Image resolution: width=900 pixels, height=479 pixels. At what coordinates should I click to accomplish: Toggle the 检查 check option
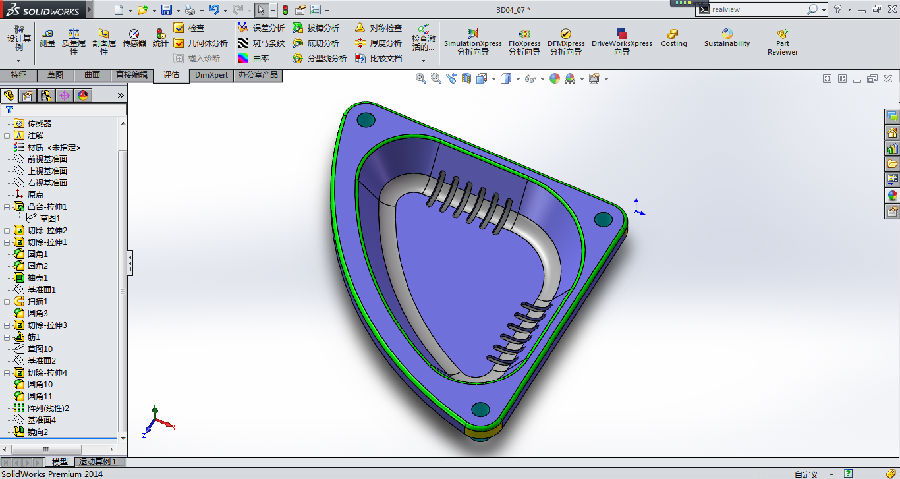tap(189, 28)
